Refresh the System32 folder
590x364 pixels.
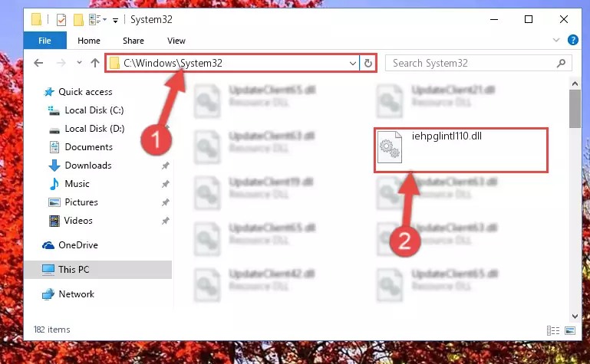coord(368,63)
